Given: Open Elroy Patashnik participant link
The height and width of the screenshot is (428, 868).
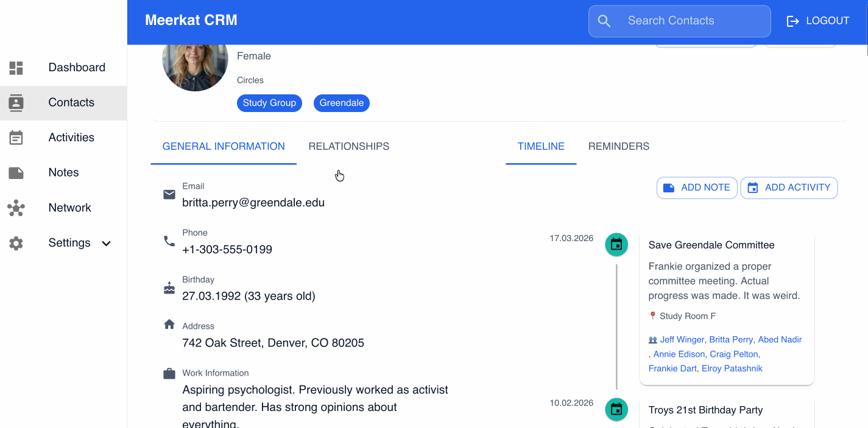Looking at the screenshot, I should (732, 369).
